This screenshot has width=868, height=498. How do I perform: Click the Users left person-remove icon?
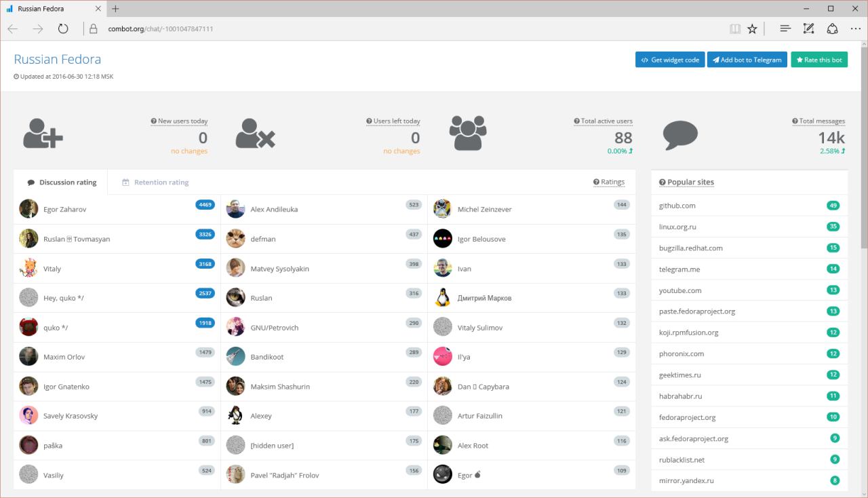pos(256,133)
